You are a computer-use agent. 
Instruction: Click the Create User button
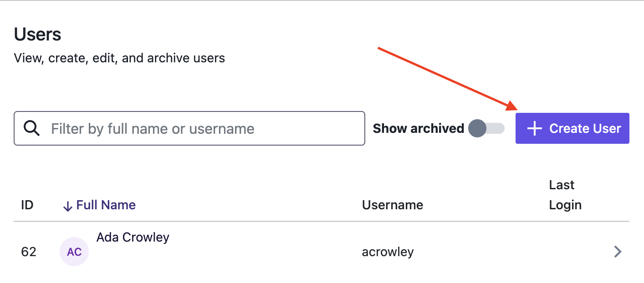[572, 128]
